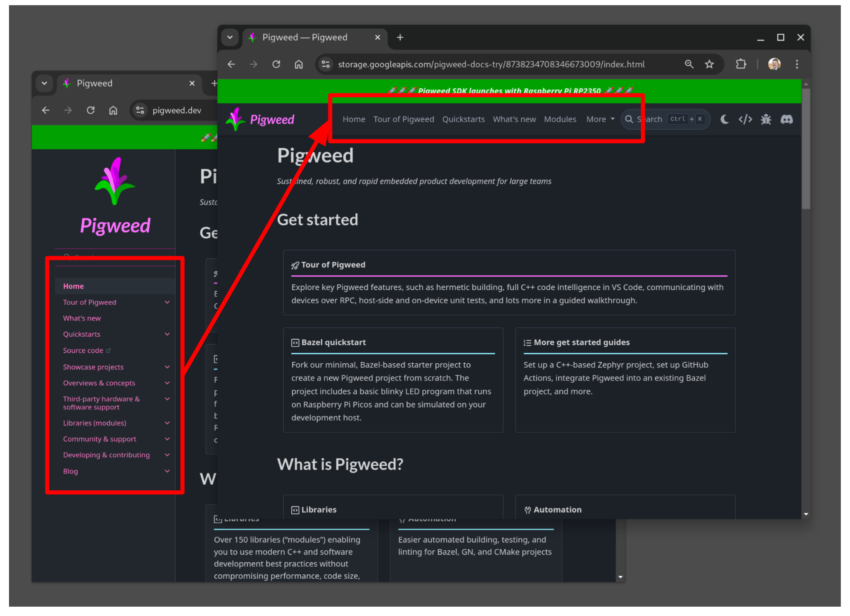
Task: Click the front window address bar URL
Action: 491,64
